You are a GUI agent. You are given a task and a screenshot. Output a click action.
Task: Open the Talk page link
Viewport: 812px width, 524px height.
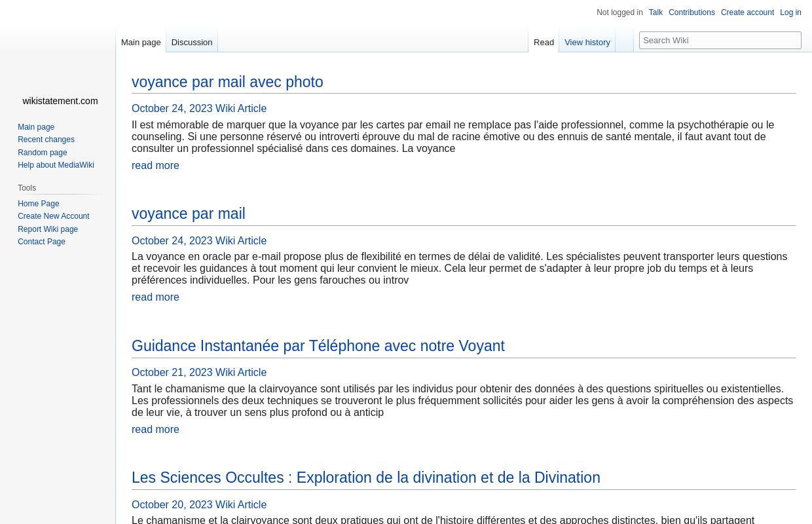tap(655, 12)
